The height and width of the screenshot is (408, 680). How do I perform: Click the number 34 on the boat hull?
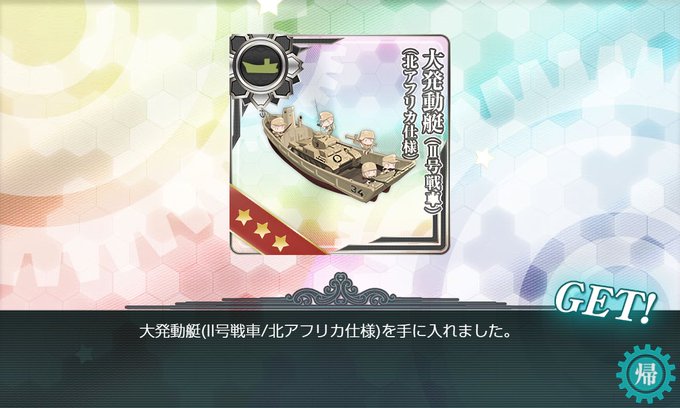(x=358, y=190)
